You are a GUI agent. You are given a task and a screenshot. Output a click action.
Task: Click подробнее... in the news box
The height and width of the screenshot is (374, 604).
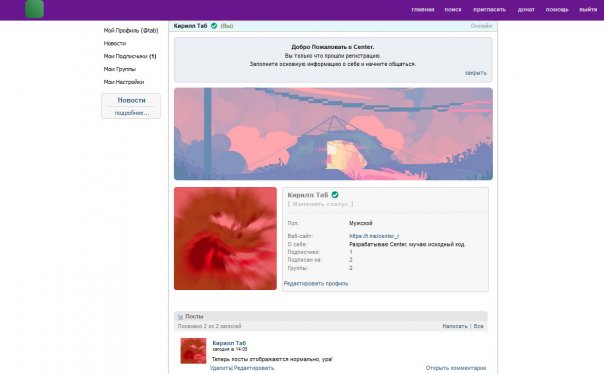coord(131,113)
